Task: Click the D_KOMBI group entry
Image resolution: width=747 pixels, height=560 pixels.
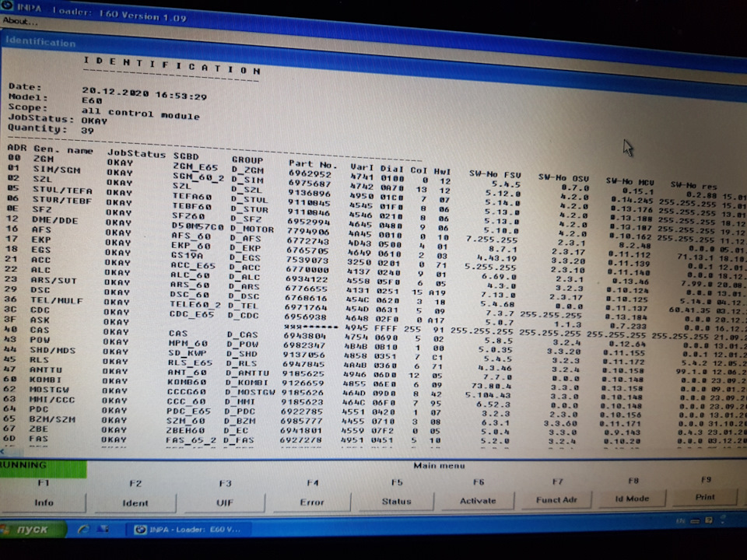Action: point(247,383)
